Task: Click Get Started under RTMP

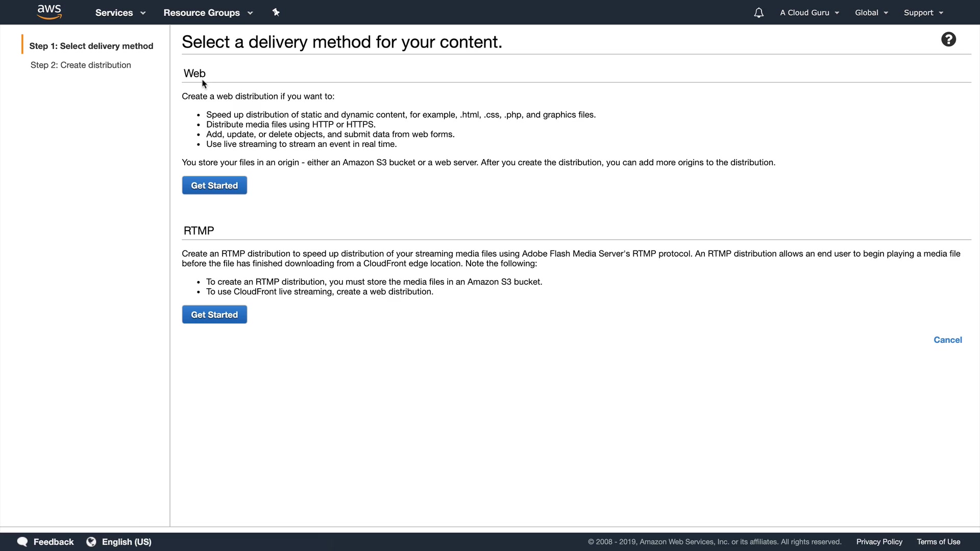Action: pyautogui.click(x=214, y=315)
